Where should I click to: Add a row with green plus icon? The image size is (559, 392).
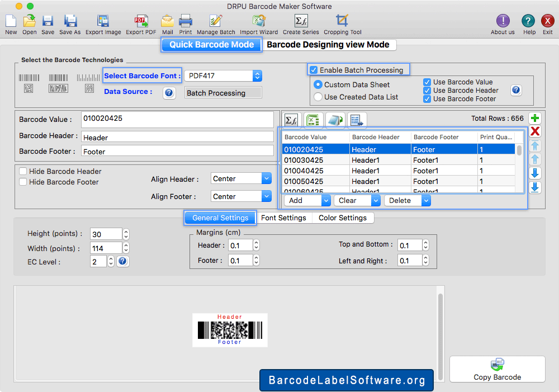(535, 118)
